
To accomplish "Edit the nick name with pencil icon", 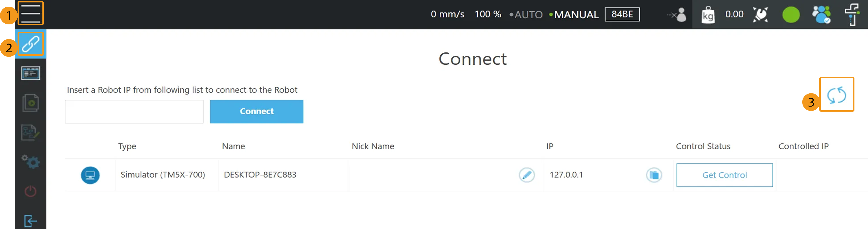I will pyautogui.click(x=526, y=175).
